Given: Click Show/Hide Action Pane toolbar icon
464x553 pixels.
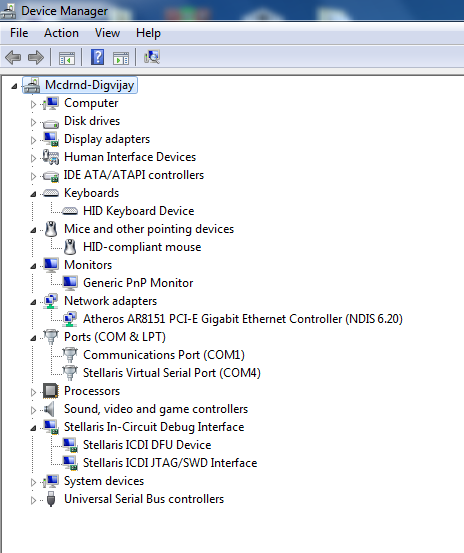Looking at the screenshot, I should pos(121,58).
